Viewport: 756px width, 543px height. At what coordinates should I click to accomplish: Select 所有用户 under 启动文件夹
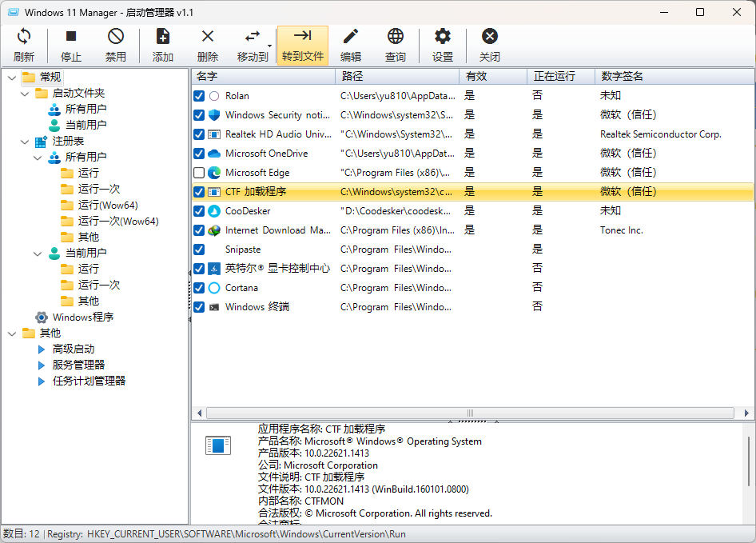coord(86,109)
